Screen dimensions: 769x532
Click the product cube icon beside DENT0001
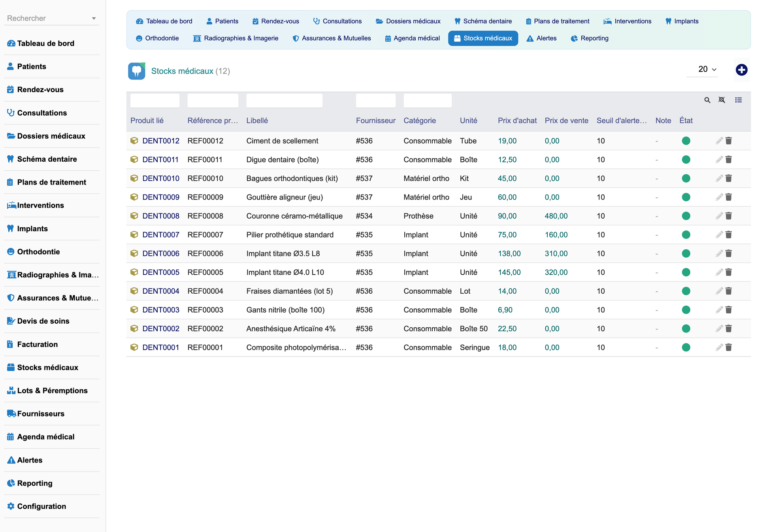coord(134,347)
